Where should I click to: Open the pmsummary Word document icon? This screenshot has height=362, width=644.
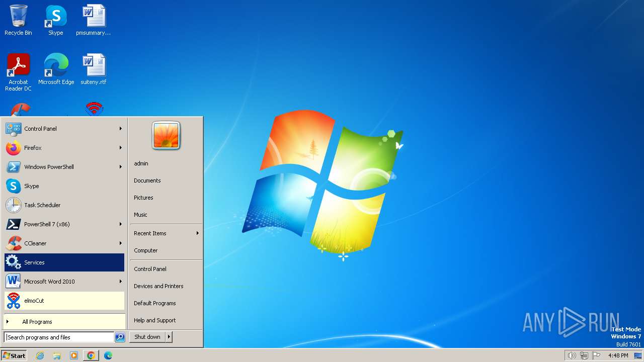click(x=94, y=20)
